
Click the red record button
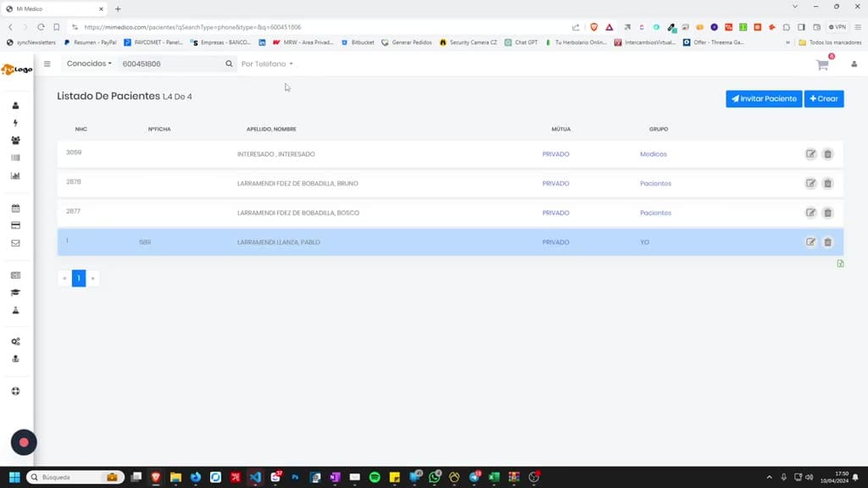point(24,442)
